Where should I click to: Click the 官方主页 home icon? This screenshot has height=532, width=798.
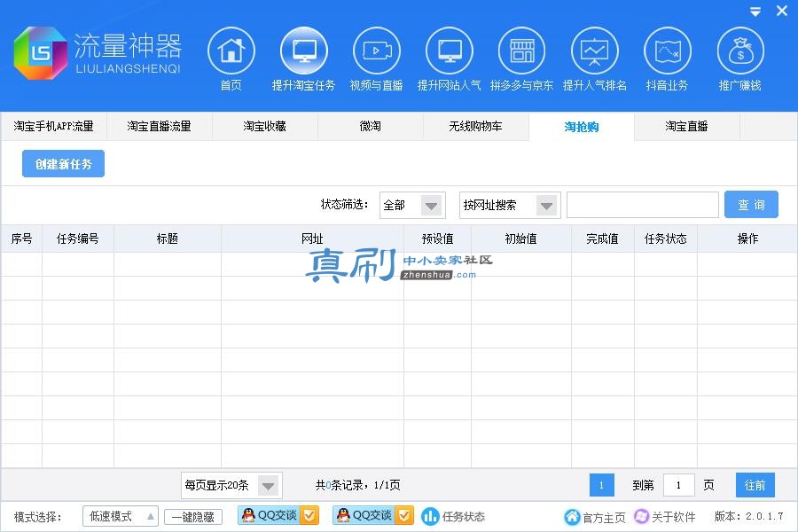pos(572,517)
